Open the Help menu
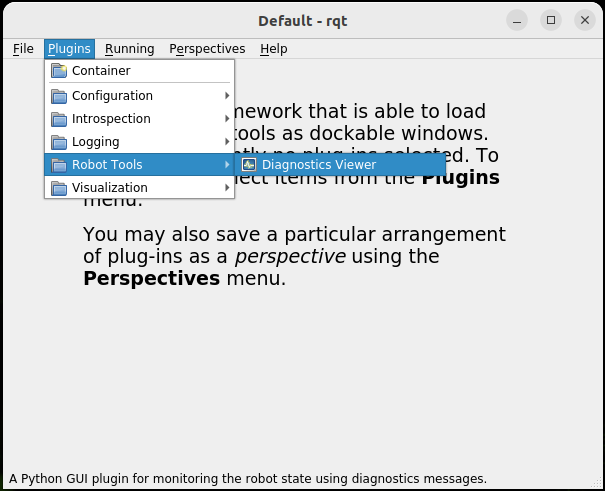 pos(273,49)
